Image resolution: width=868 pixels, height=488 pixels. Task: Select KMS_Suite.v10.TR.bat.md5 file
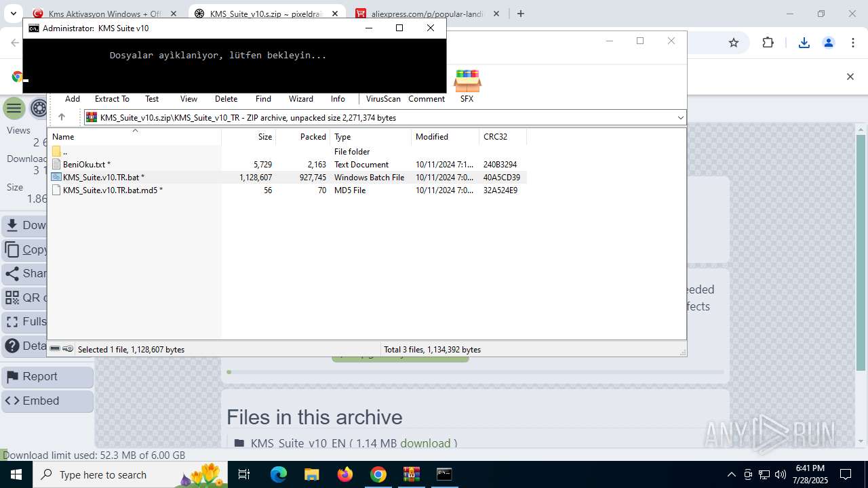pyautogui.click(x=112, y=190)
